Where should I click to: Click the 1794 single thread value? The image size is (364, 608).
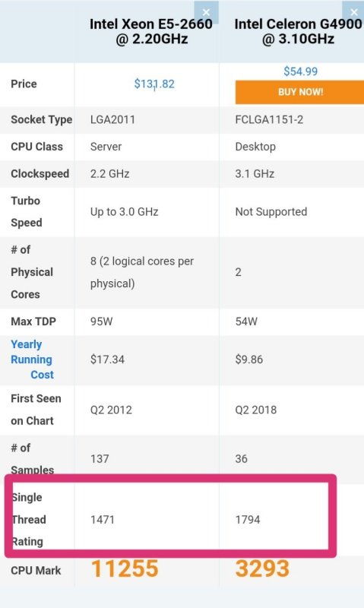248,520
